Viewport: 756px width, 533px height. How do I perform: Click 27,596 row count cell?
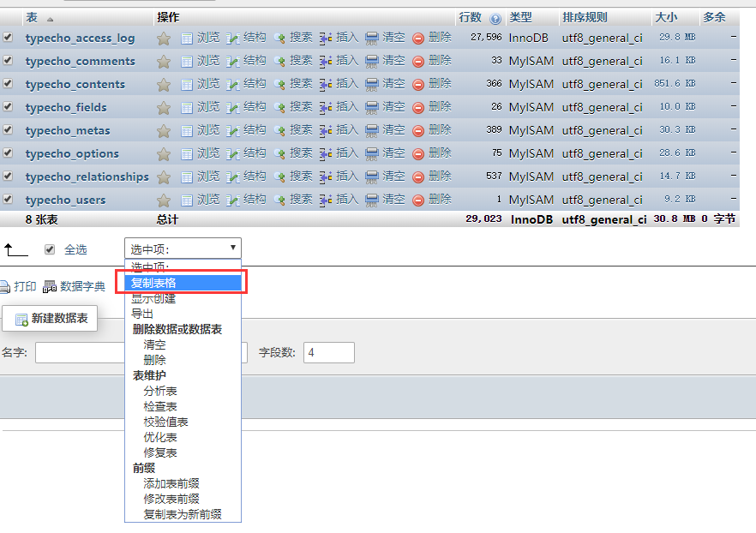486,37
